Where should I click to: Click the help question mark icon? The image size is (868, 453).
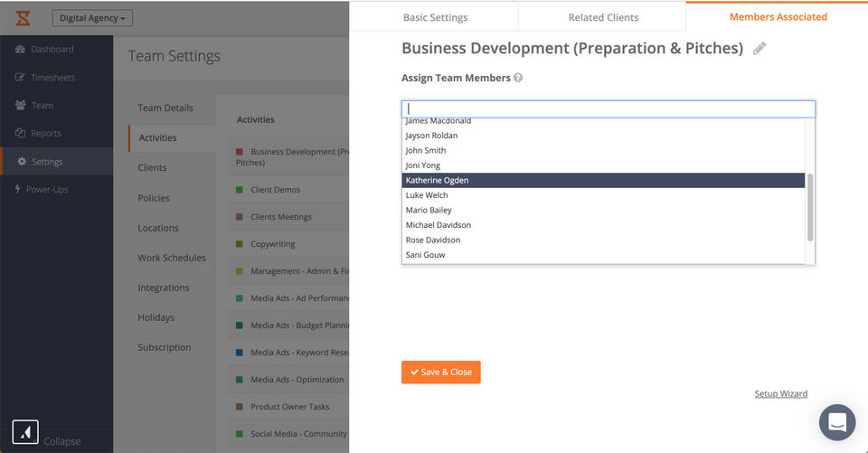click(518, 78)
